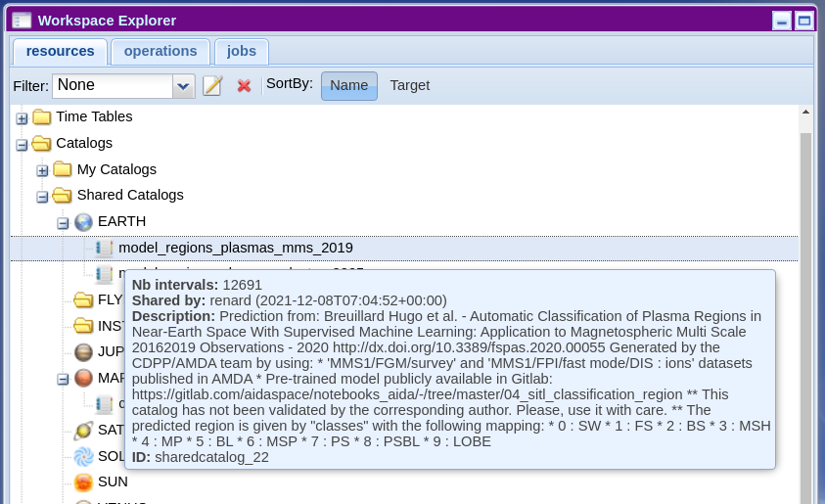Toggle sort by Target
This screenshot has height=504, width=825.
pyautogui.click(x=409, y=85)
